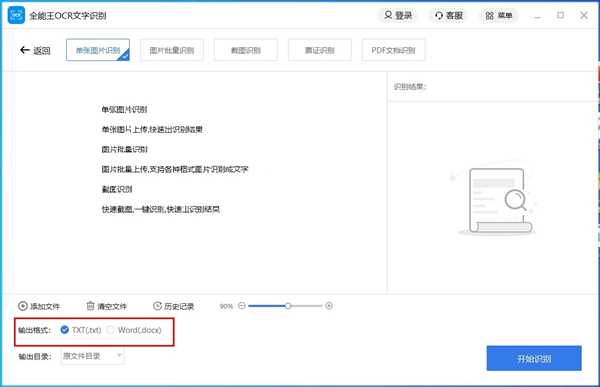The image size is (600, 387).
Task: Select the 单张图片识别 tab
Action: click(x=98, y=50)
